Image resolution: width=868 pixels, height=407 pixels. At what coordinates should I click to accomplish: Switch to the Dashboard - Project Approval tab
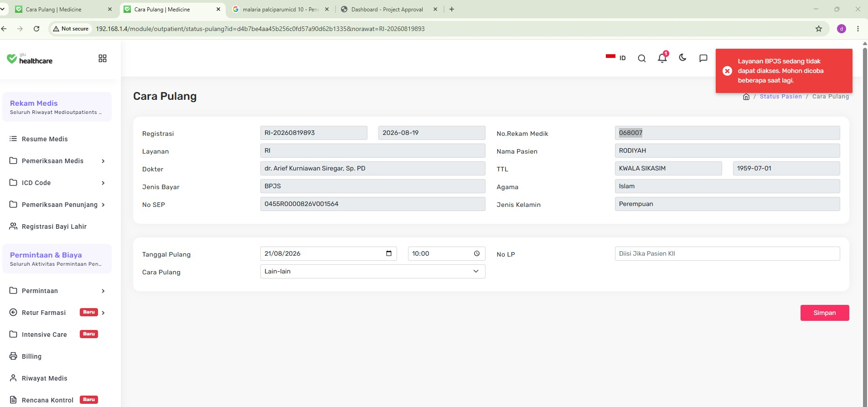point(387,9)
